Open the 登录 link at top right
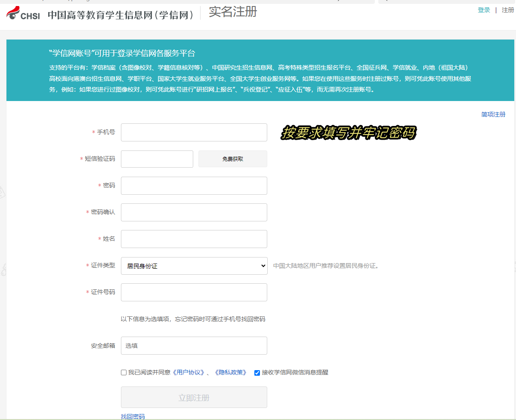Image resolution: width=516 pixels, height=420 pixels. [484, 10]
